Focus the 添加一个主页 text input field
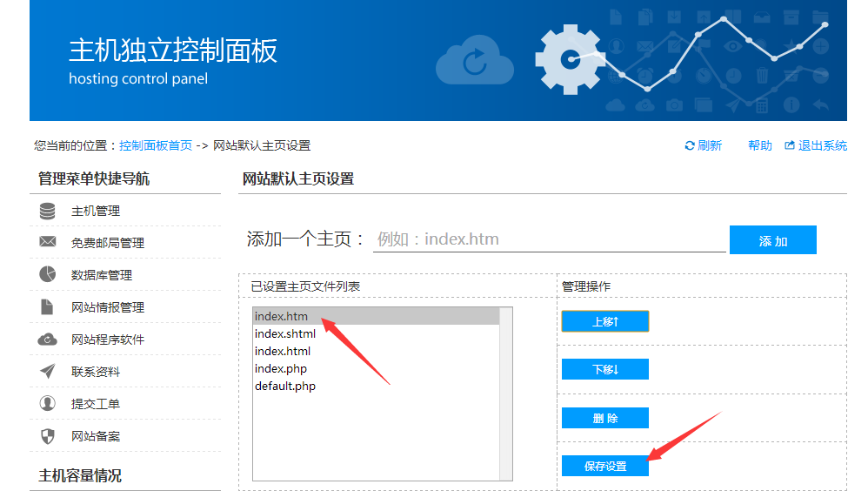The image size is (868, 491). click(548, 239)
